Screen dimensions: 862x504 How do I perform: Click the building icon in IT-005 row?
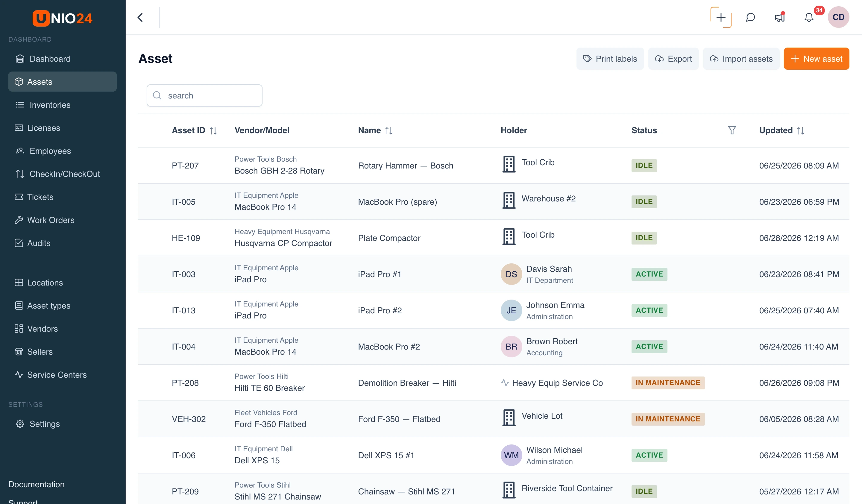(x=509, y=201)
